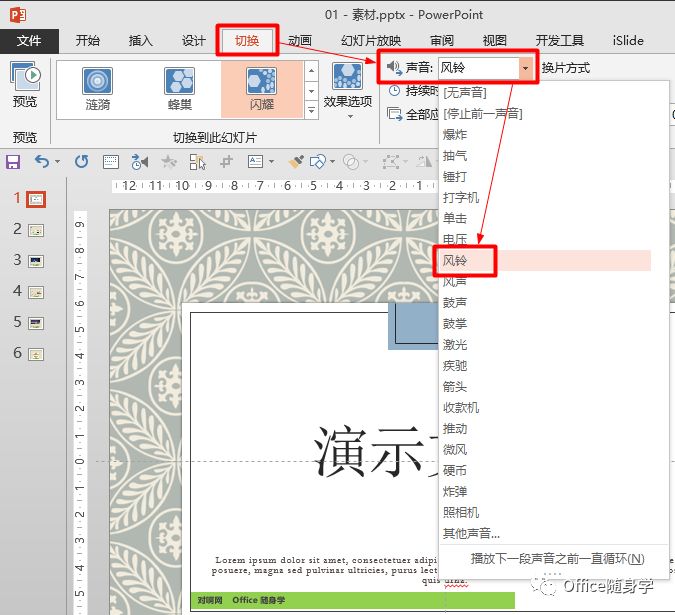Switch to the Animations (动画) tab
Screen dimensions: 675x615
click(x=300, y=41)
